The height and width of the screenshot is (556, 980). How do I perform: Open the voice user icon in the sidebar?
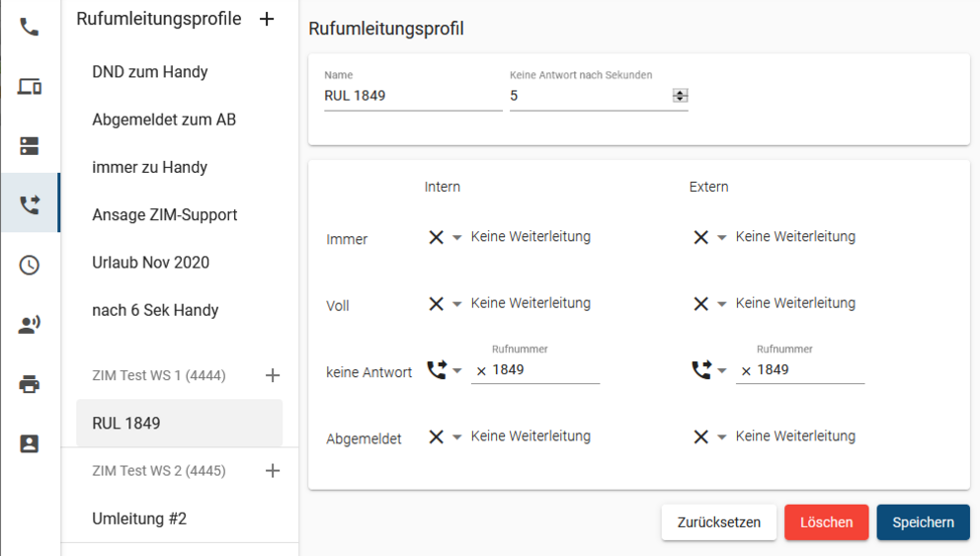click(x=30, y=324)
